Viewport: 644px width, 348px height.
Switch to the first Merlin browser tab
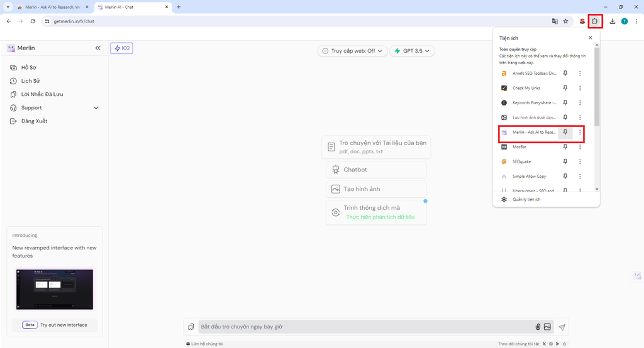pos(52,7)
